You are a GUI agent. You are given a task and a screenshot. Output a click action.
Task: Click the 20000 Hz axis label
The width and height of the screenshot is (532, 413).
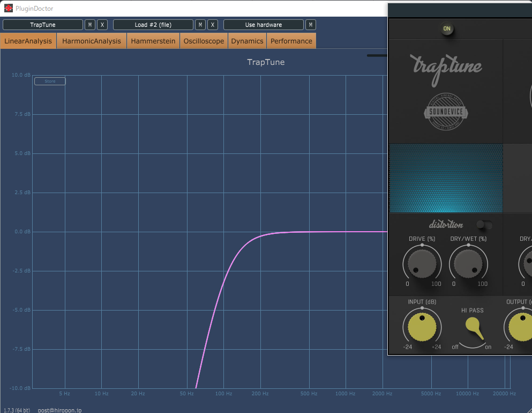505,394
